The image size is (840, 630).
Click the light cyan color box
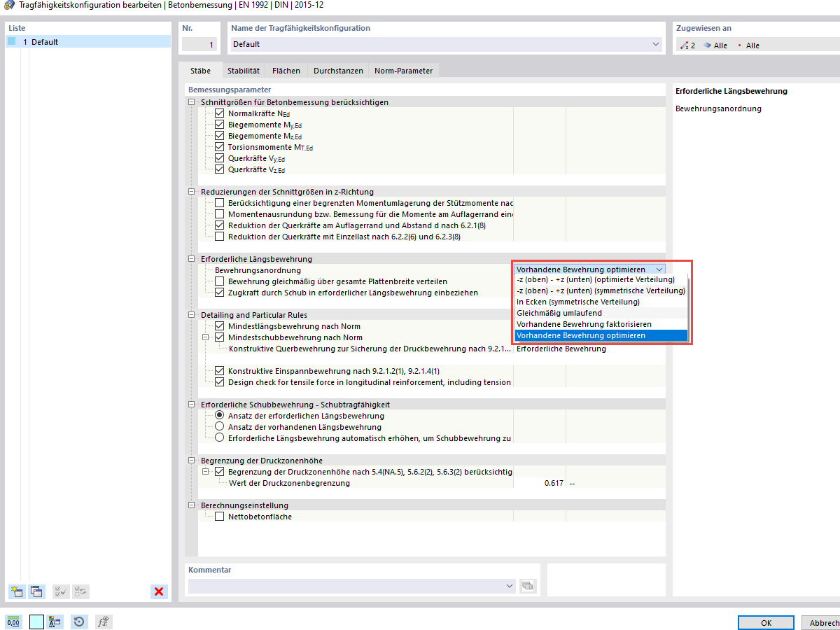click(x=36, y=622)
